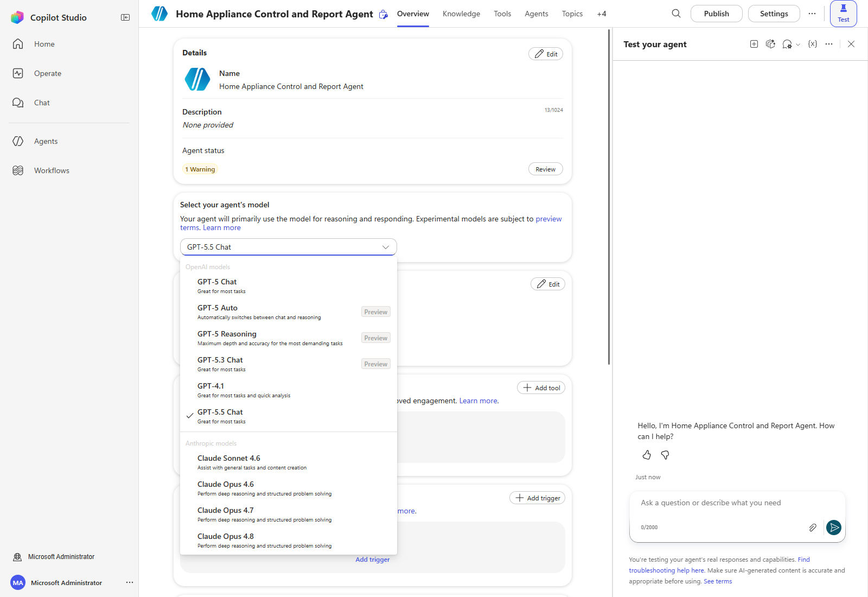The image size is (868, 597).
Task: Click the agent sharing icon beside title
Action: 384,14
